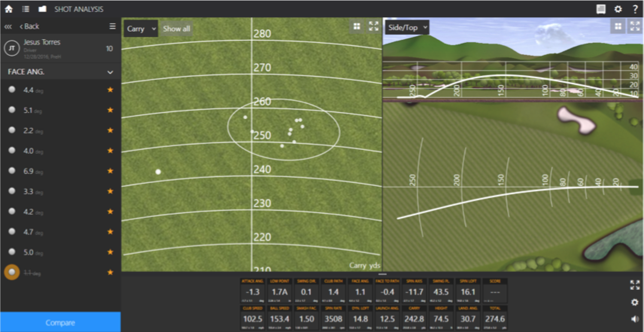Toggle the speaker volume icon
The width and height of the screenshot is (644, 332).
click(x=635, y=319)
